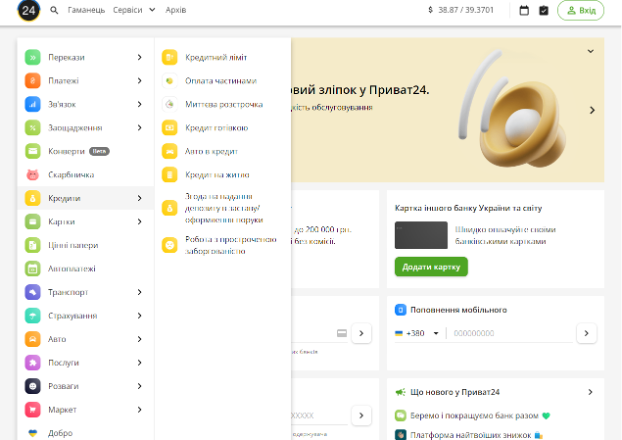This screenshot has height=440, width=622.
Task: Expand the Страхування submenu arrow
Action: click(139, 315)
